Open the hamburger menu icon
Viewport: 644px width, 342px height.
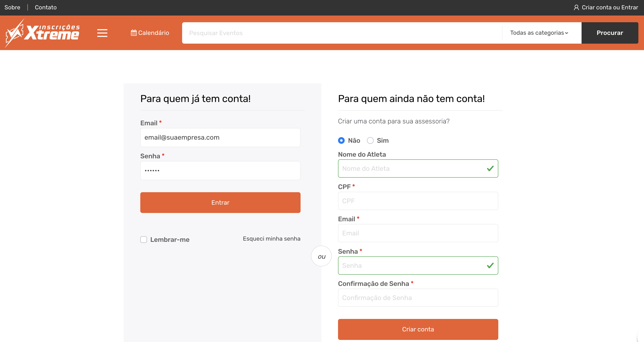(x=102, y=33)
